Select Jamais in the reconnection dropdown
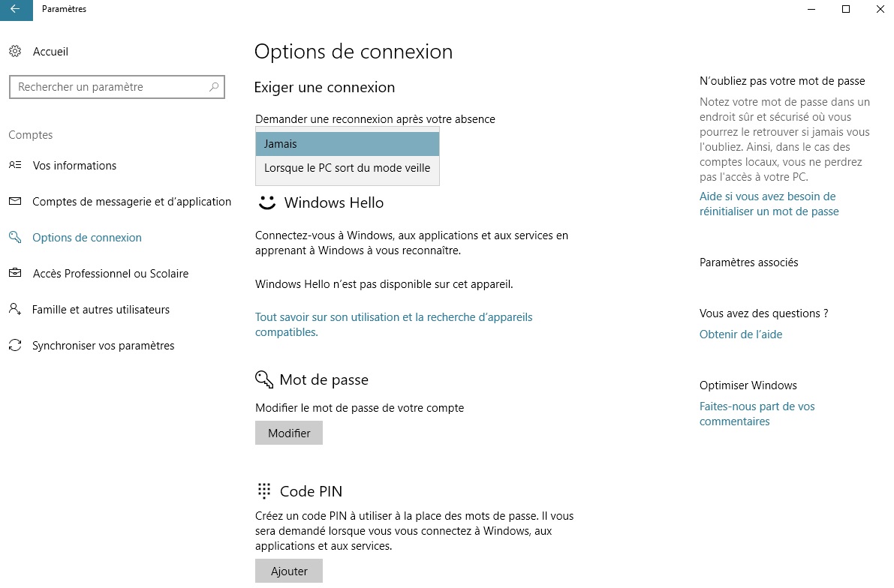This screenshot has width=894, height=588. coord(347,144)
